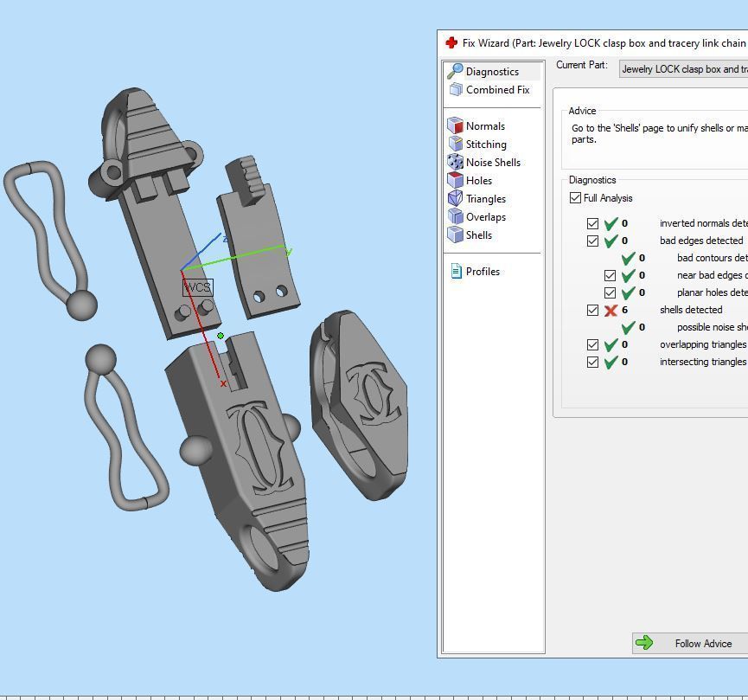The image size is (748, 700).
Task: Click the shells count value 6
Action: click(x=624, y=311)
